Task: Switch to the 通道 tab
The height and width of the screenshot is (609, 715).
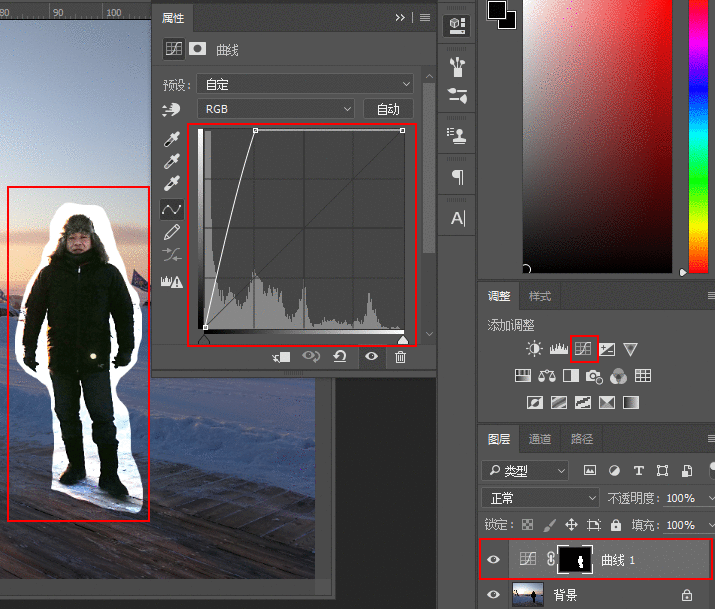Action: [x=540, y=439]
